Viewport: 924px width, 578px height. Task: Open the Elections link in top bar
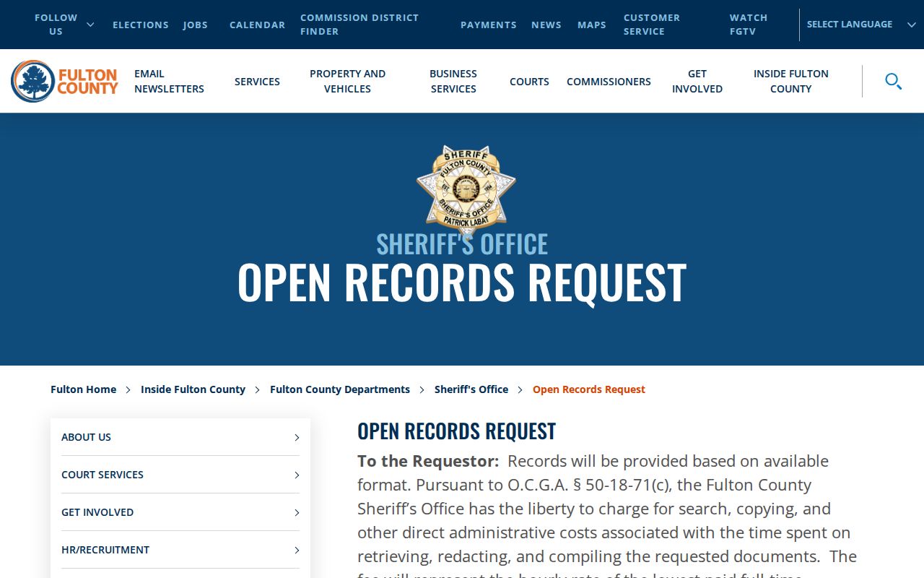pyautogui.click(x=141, y=25)
